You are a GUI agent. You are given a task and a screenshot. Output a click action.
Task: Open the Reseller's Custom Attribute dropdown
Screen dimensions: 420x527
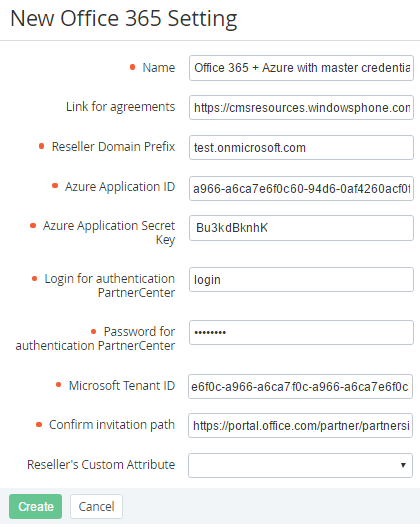point(300,465)
